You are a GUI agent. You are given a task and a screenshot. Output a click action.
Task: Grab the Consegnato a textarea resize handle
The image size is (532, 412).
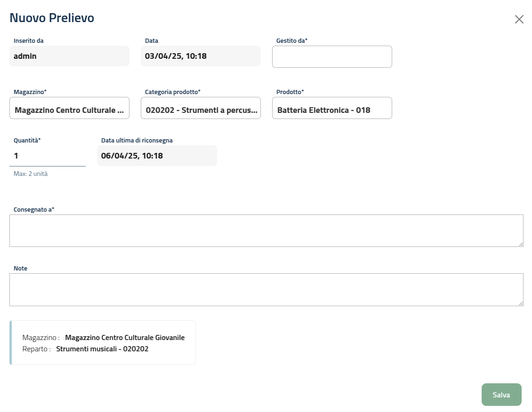pos(521,244)
